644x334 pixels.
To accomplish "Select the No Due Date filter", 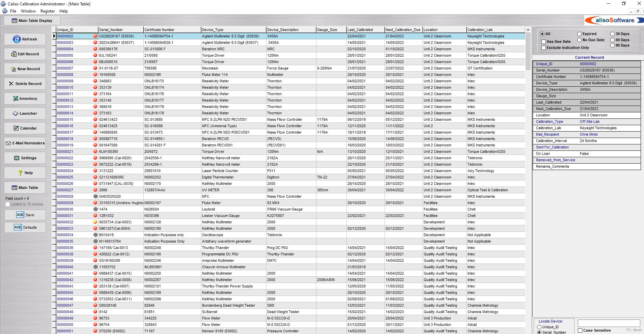I will click(579, 40).
